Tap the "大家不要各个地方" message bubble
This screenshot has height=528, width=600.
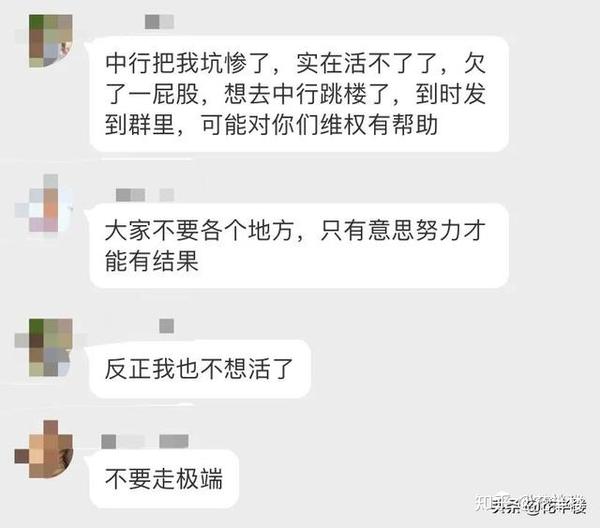(x=299, y=246)
